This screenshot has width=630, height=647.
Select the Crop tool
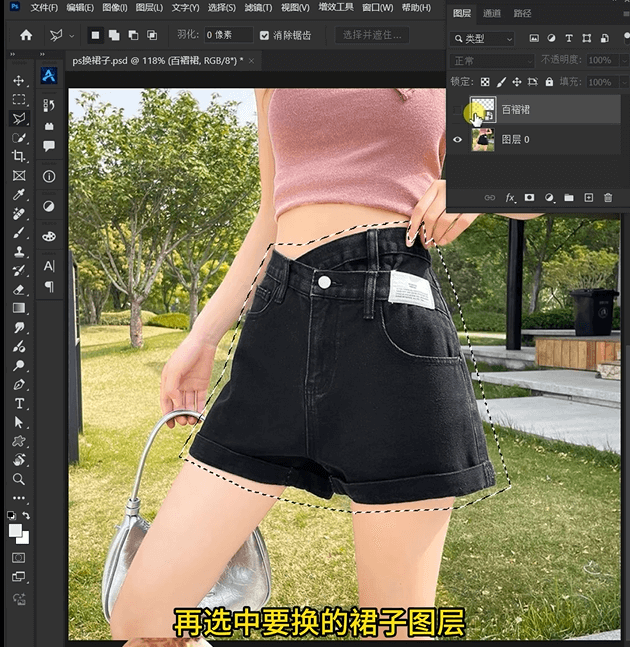pos(19,156)
